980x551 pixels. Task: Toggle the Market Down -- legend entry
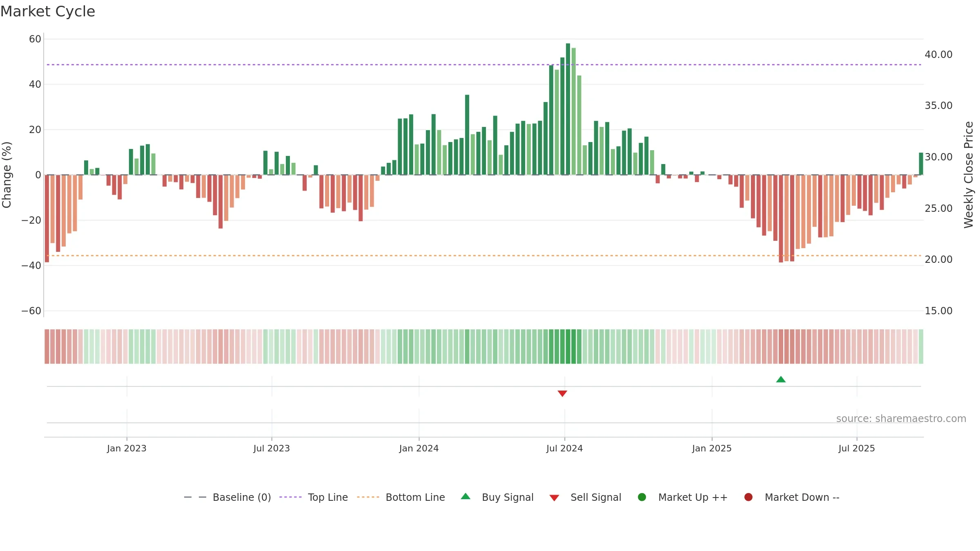[792, 497]
